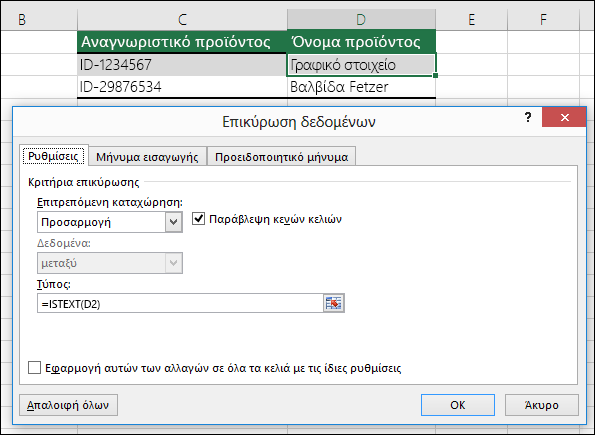This screenshot has height=435, width=595.
Task: Toggle Παράβλεψη κενών κελιών checkbox
Action: 198,219
